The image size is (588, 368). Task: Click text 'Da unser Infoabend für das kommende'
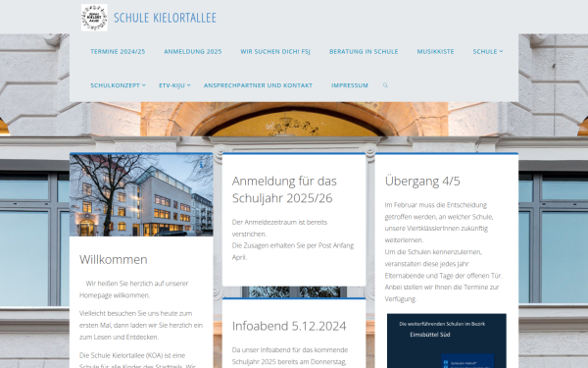(x=290, y=350)
